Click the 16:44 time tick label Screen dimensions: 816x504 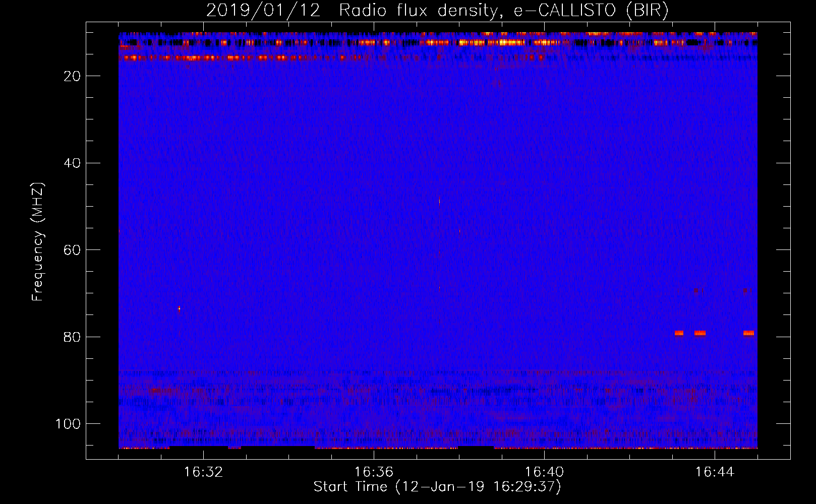click(x=715, y=472)
